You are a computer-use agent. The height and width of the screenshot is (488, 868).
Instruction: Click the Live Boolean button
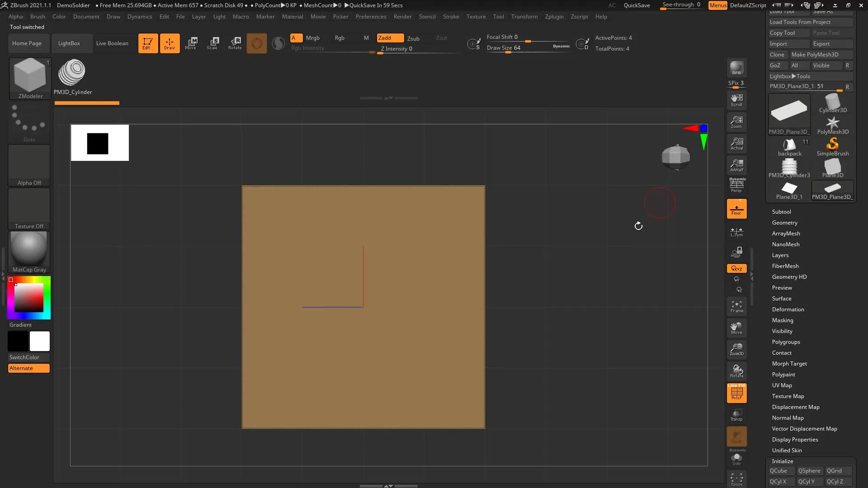coord(112,43)
